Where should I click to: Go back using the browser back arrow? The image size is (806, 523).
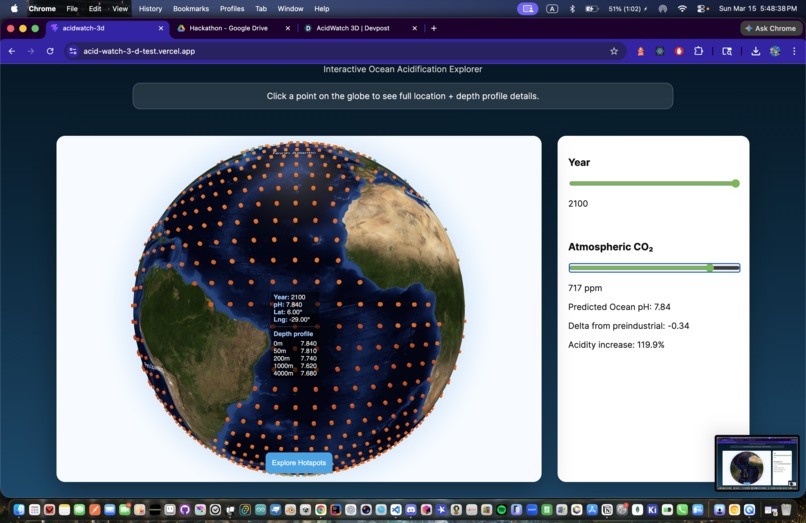(x=12, y=51)
